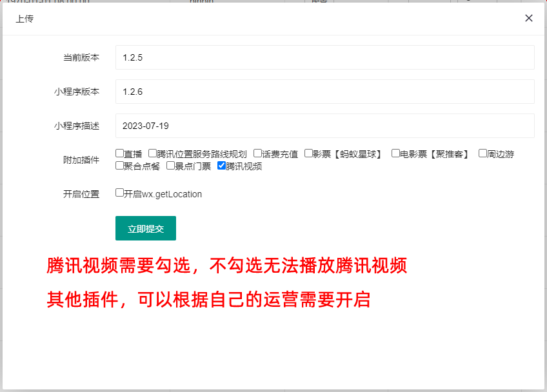Uncheck the 腾讯视频 plugin

221,165
